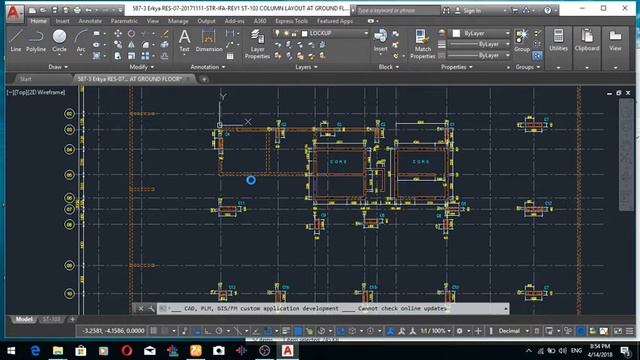The height and width of the screenshot is (360, 640).
Task: Open the Decimal units dropdown
Action: click(x=513, y=331)
